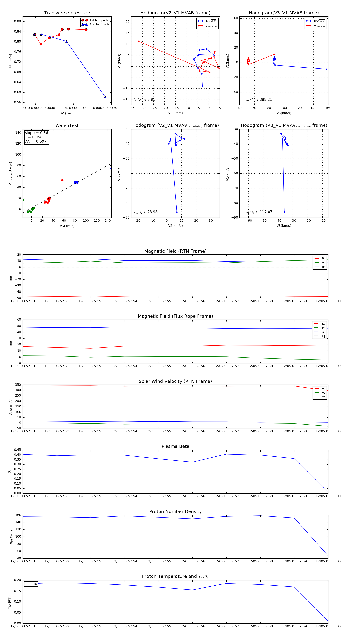
Task: Click the 'MA = 0.597' annotation
Action: tap(36, 141)
